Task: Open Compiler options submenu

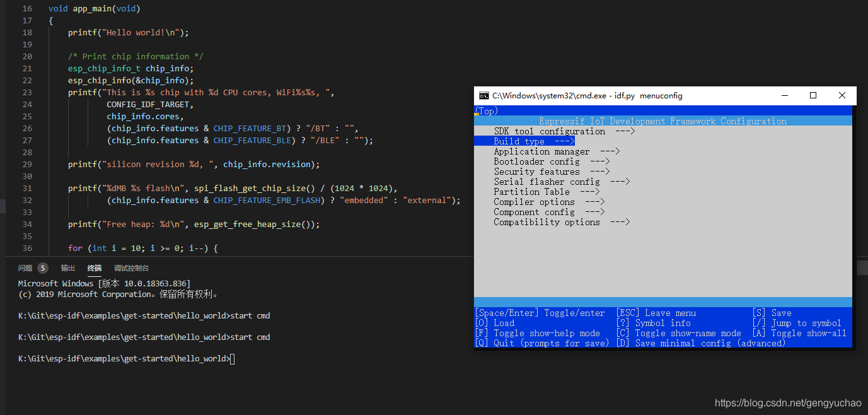Action: (x=549, y=202)
